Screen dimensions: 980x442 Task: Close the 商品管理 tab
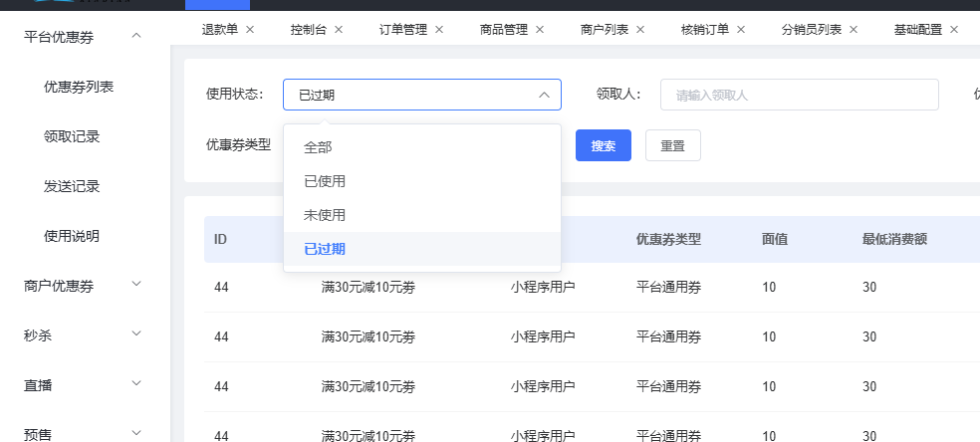click(x=539, y=30)
